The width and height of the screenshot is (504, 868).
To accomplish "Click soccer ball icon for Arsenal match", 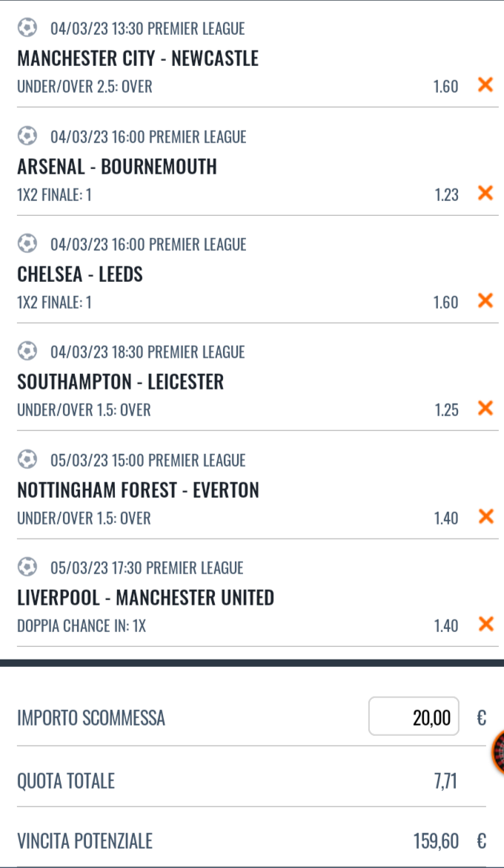I will [27, 136].
